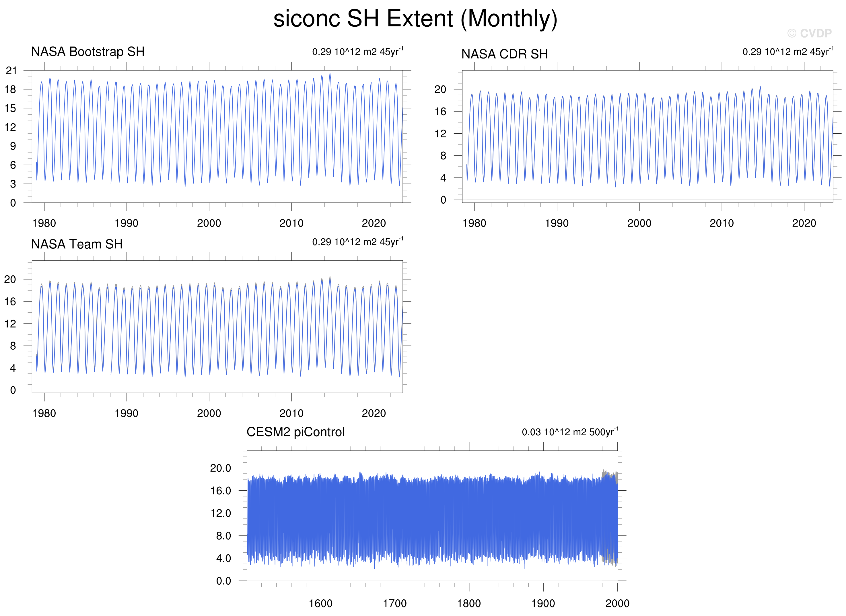Click 1980 x-axis label in NASA Team plot

(44, 413)
